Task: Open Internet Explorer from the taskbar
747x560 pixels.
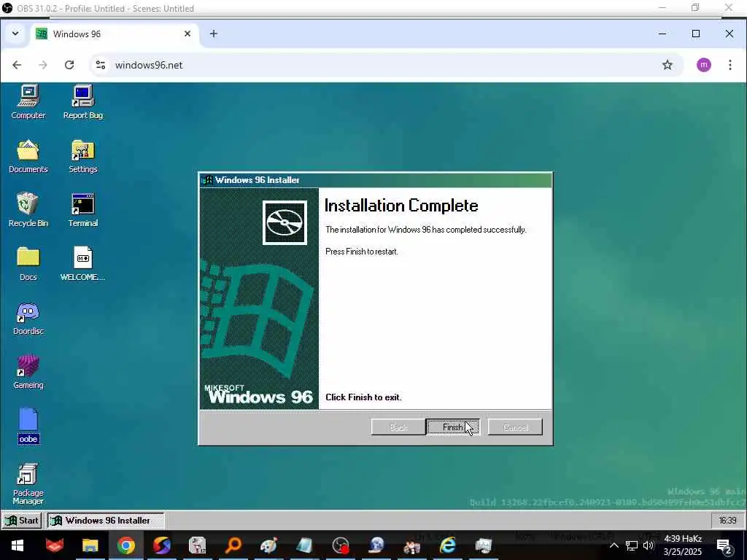Action: [448, 545]
